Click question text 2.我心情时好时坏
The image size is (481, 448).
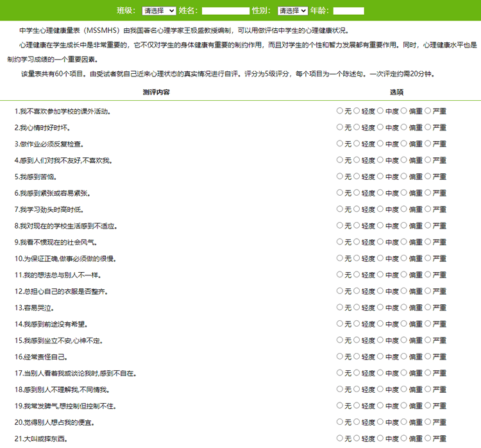point(42,128)
